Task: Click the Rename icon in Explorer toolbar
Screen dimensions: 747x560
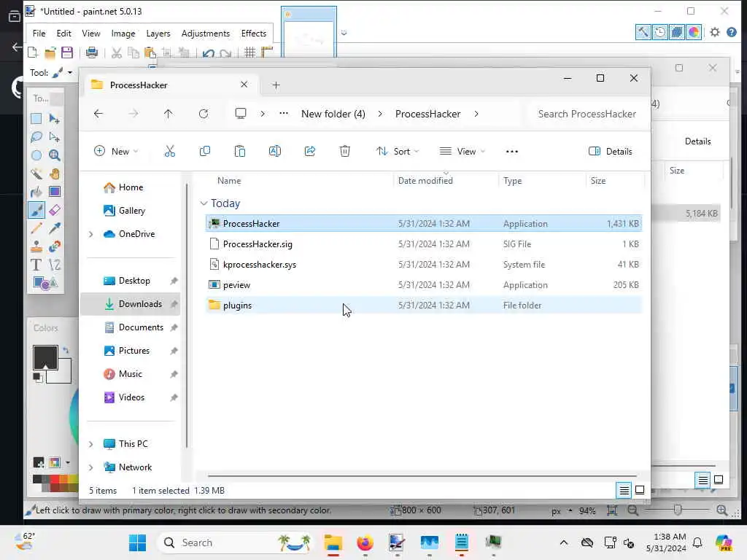Action: (x=275, y=152)
